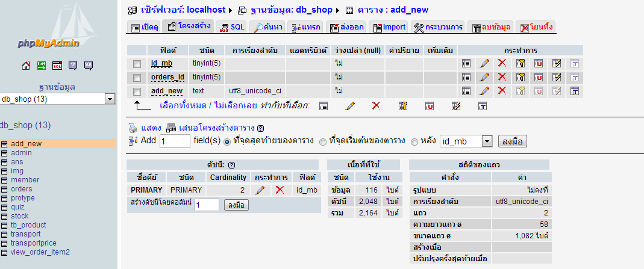
Task: Open help icon beside ดัชนี heading
Action: (231, 165)
